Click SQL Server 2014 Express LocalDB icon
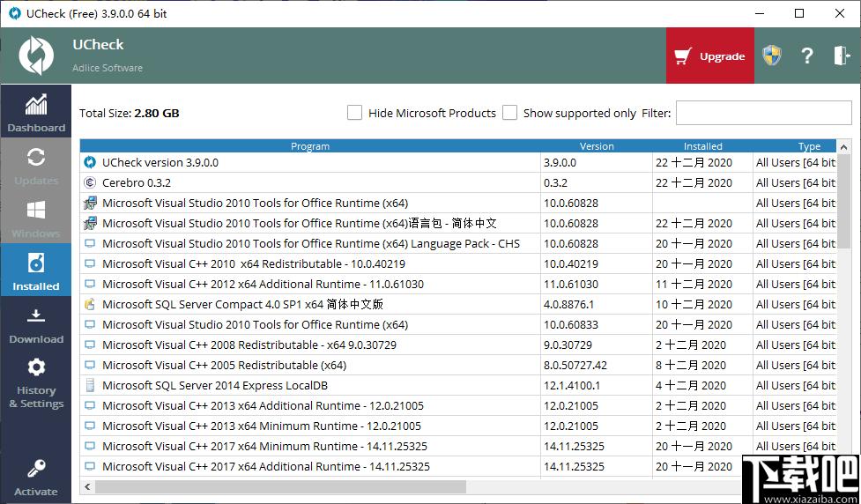Image resolution: width=861 pixels, height=504 pixels. click(90, 385)
